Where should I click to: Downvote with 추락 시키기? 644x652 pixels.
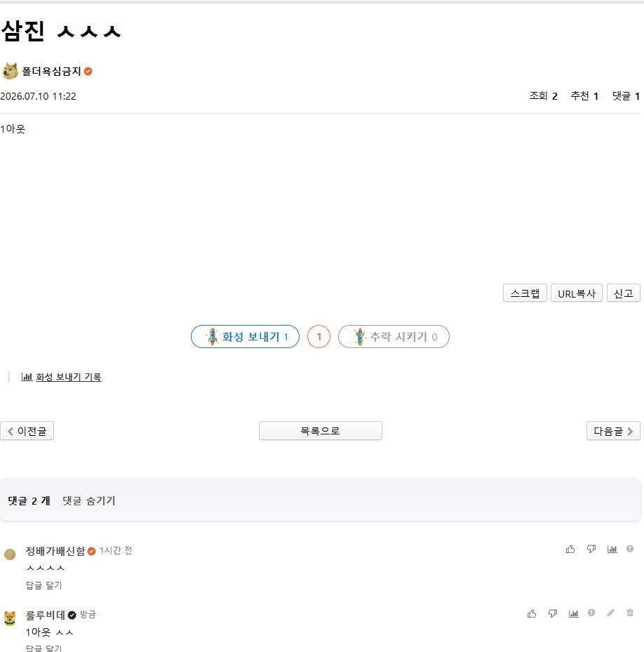[394, 336]
